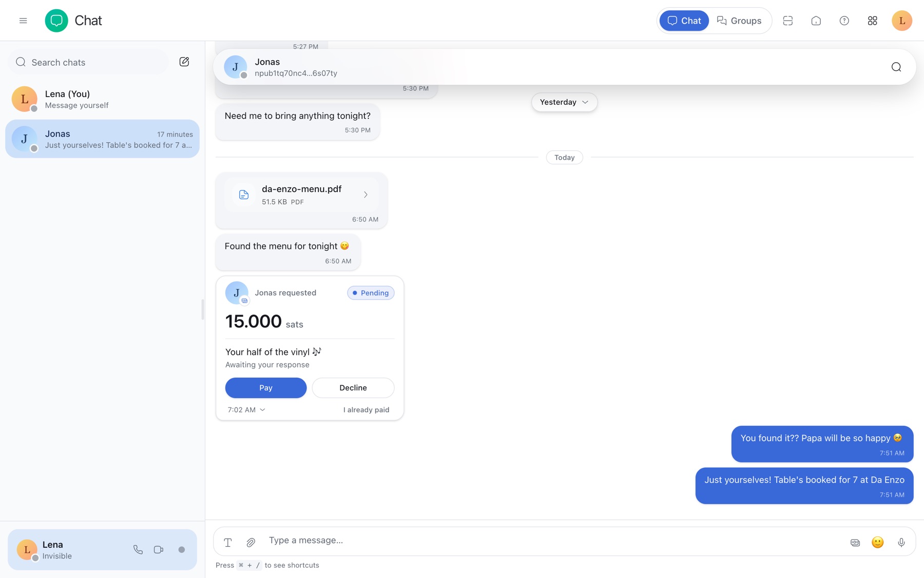Decline the payment request
This screenshot has width=924, height=578.
[x=353, y=388]
